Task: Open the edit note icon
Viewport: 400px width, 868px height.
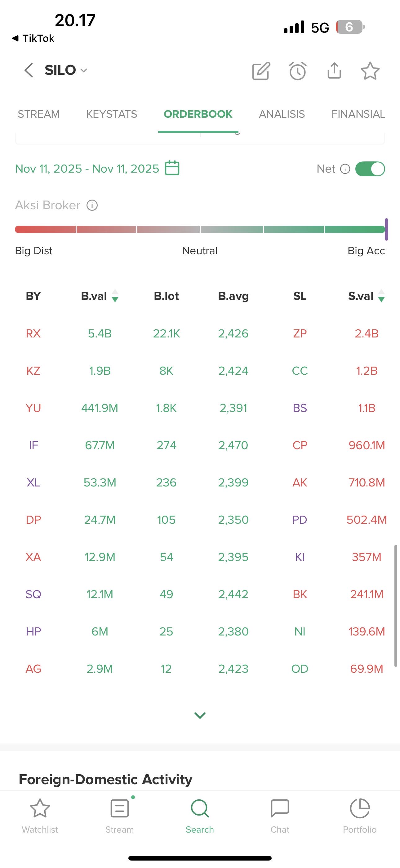Action: click(x=261, y=71)
